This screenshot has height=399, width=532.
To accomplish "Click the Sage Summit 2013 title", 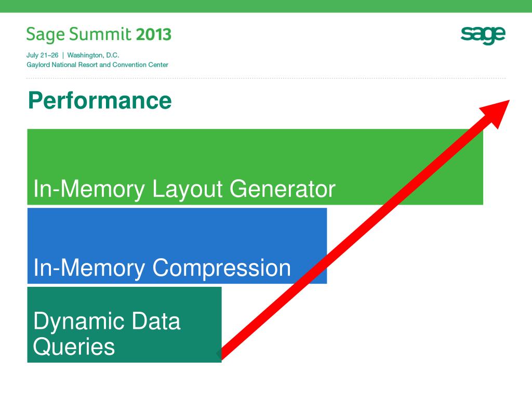I will [99, 34].
